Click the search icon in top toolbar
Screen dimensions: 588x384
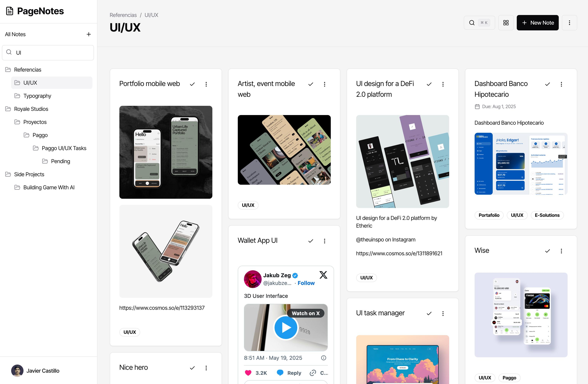pos(472,23)
